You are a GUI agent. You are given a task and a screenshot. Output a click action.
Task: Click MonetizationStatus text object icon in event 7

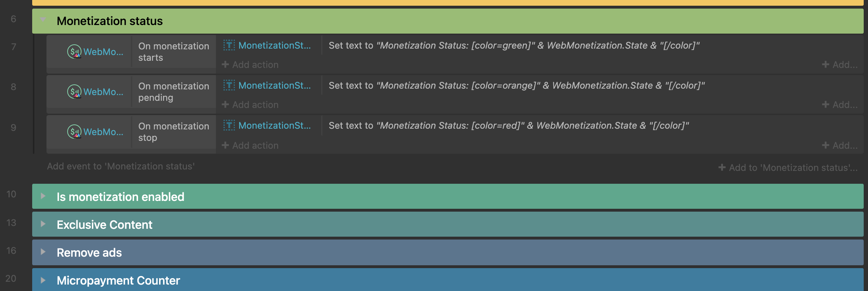tap(229, 45)
